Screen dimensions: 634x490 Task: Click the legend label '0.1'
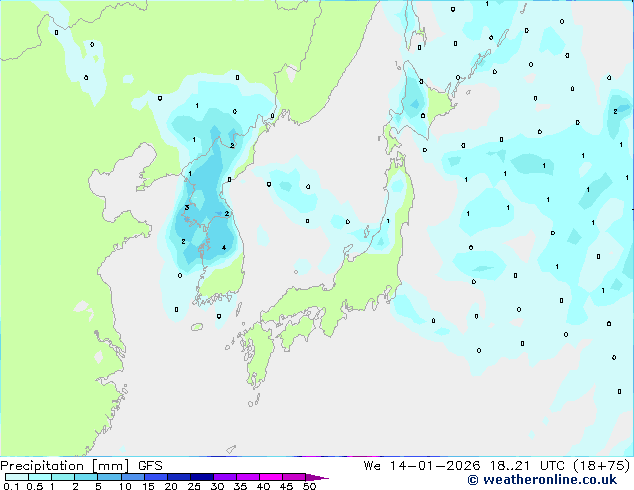coord(11,486)
